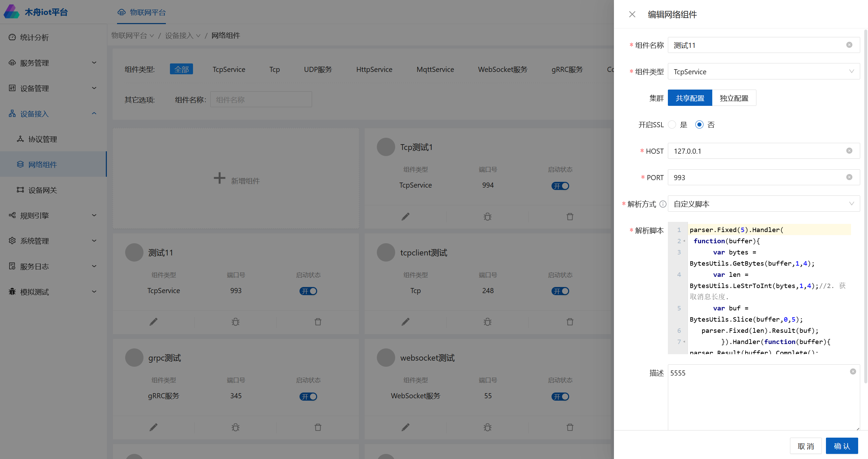The height and width of the screenshot is (459, 868).
Task: Open 设备网关 submenu item
Action: tap(53, 190)
